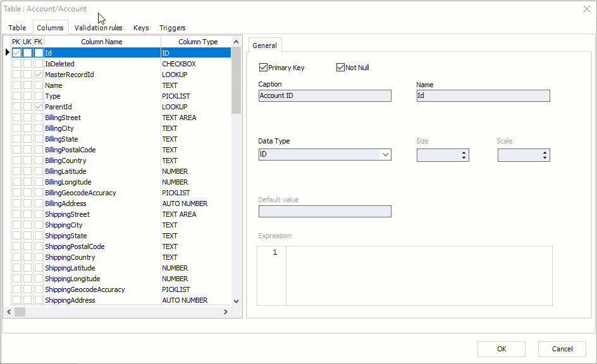Click the OK button
The width and height of the screenshot is (597, 364).
click(x=502, y=349)
